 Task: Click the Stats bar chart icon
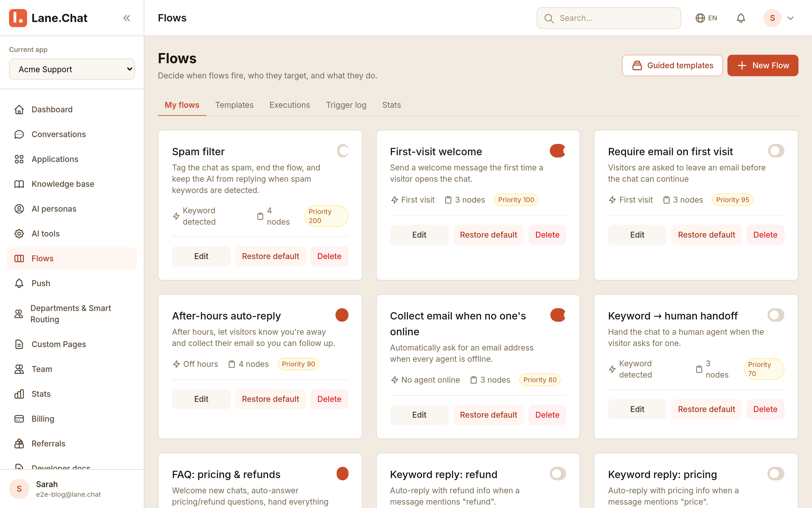click(x=19, y=394)
